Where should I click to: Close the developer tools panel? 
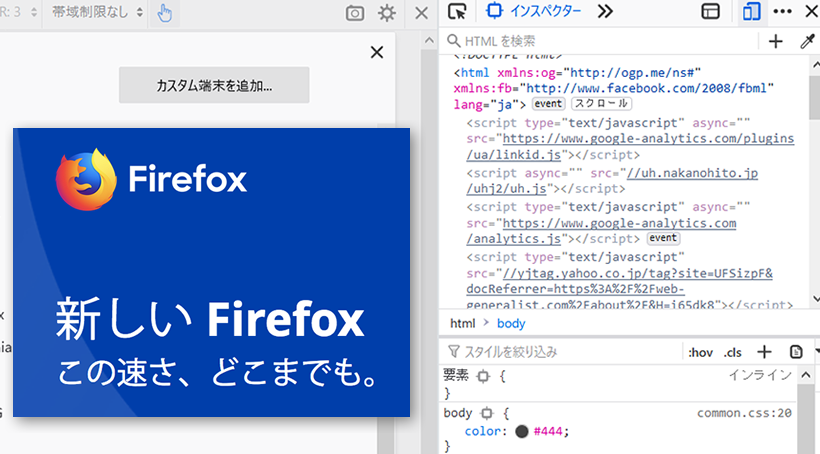point(812,12)
